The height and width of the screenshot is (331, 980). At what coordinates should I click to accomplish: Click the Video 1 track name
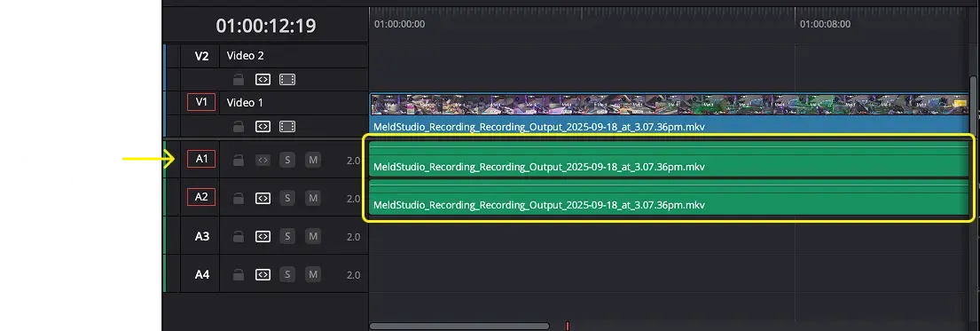(x=245, y=103)
